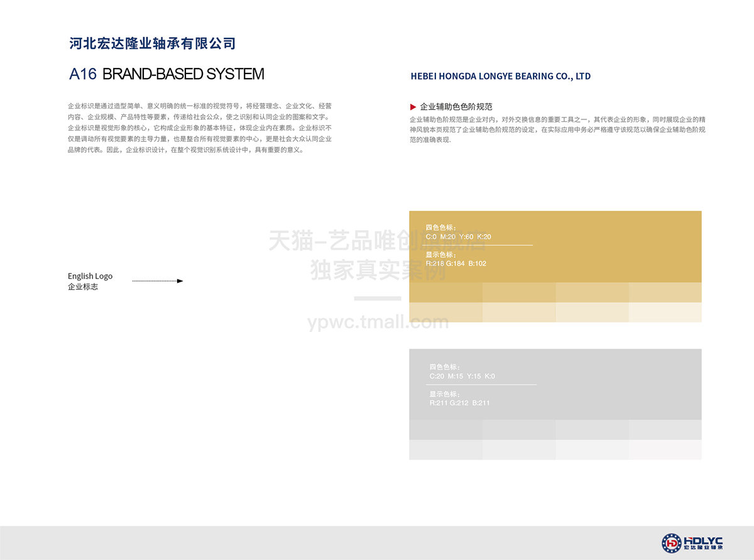Click the RGB value R:218 G:184 B:102

[456, 263]
